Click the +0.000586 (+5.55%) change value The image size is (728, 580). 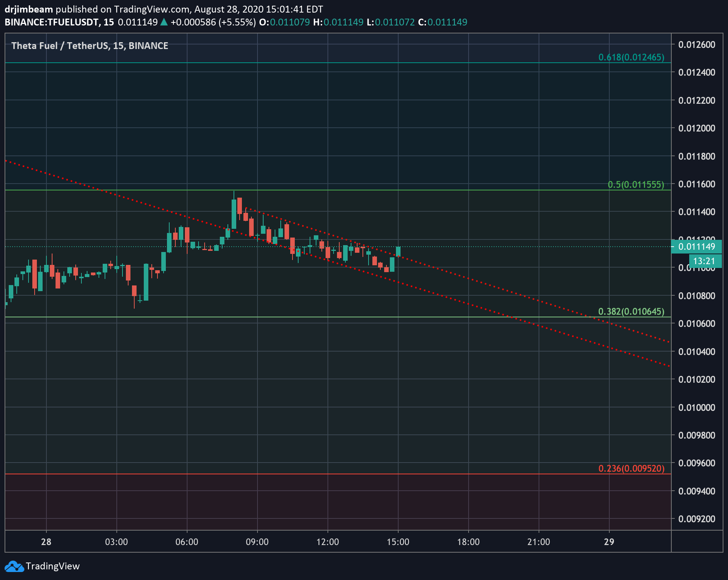pyautogui.click(x=213, y=22)
